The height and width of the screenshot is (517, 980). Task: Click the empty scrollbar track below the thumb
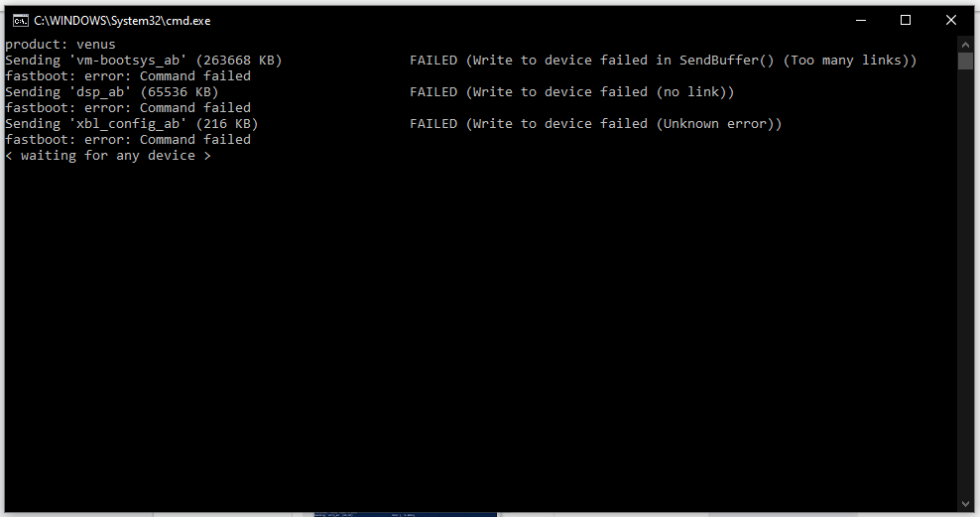[965, 283]
